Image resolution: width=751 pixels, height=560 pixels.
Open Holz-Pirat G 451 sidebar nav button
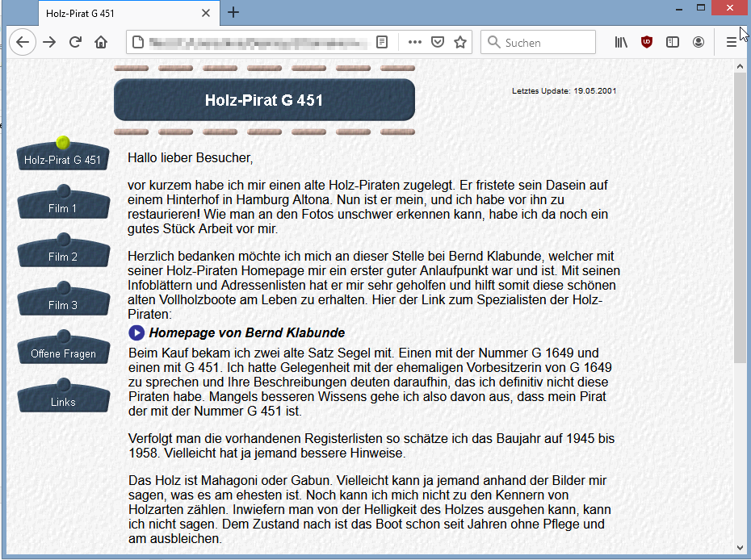(63, 156)
